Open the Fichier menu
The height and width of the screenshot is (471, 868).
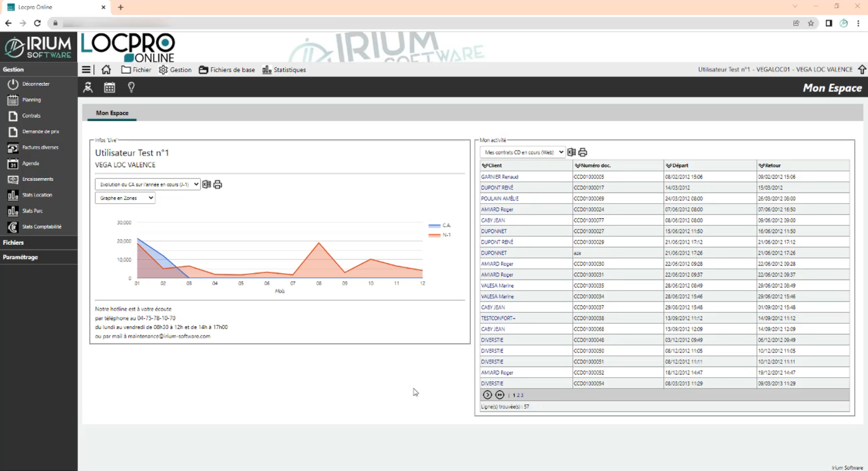[136, 70]
